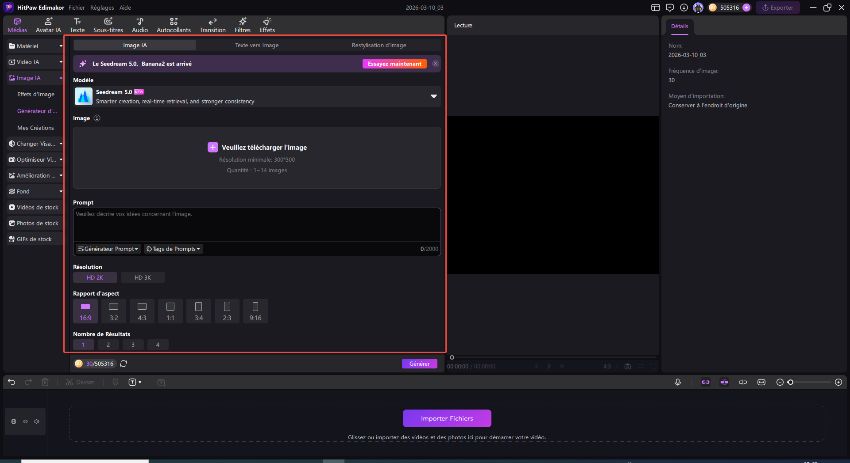
Task: Open the Fichier menu
Action: point(76,8)
